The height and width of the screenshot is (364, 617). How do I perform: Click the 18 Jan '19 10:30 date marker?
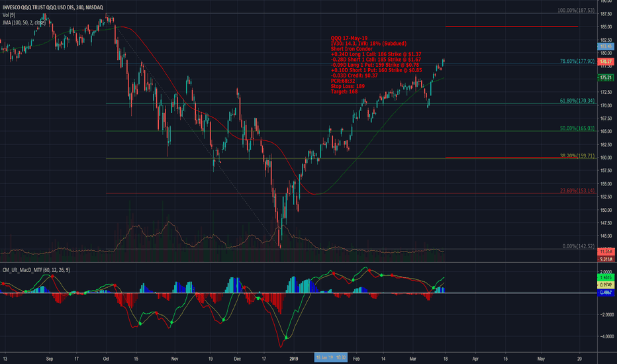click(330, 357)
